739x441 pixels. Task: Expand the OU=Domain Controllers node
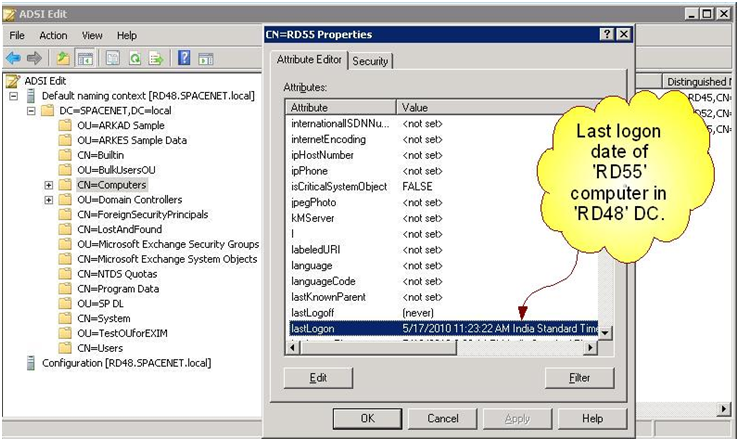pyautogui.click(x=49, y=200)
